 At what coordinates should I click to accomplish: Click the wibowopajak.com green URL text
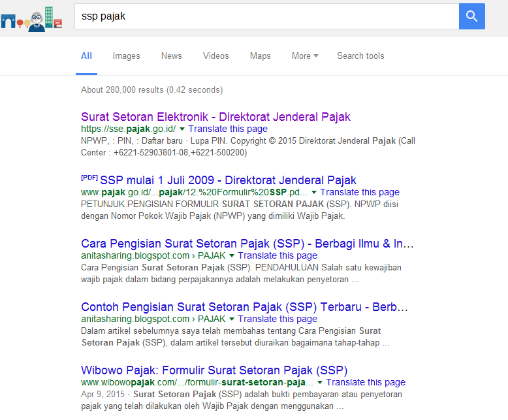point(197,382)
